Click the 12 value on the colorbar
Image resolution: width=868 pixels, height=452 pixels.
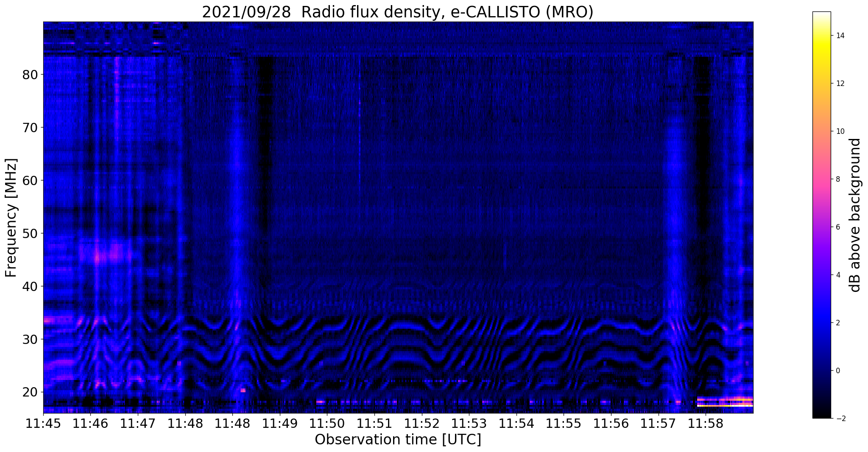[840, 83]
